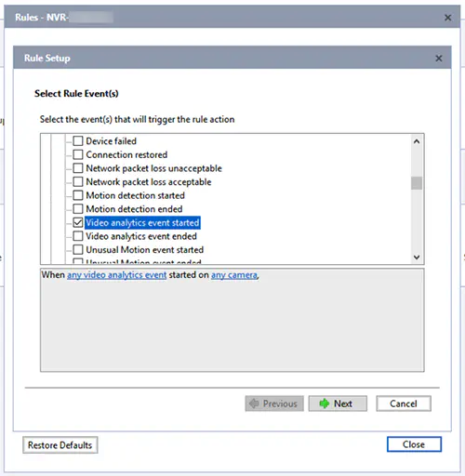This screenshot has width=465, height=476.
Task: Enable Unusual Motion event started checkbox
Action: tap(78, 250)
